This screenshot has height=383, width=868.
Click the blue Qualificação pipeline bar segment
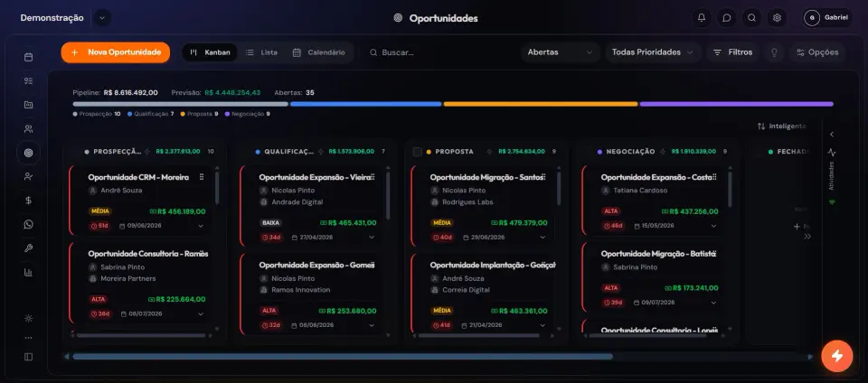(366, 104)
